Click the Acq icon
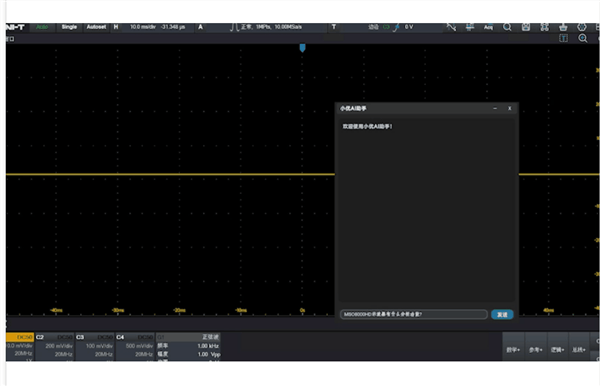 tap(488, 27)
